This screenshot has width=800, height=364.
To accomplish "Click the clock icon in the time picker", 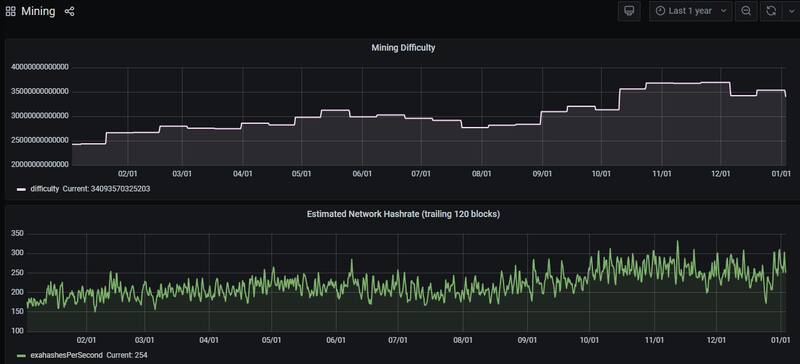I will (660, 11).
